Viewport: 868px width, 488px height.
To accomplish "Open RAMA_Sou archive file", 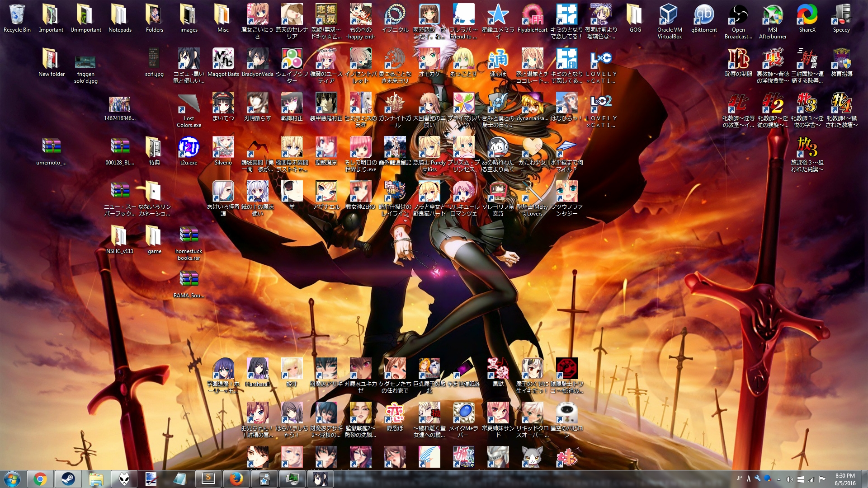I will 189,284.
